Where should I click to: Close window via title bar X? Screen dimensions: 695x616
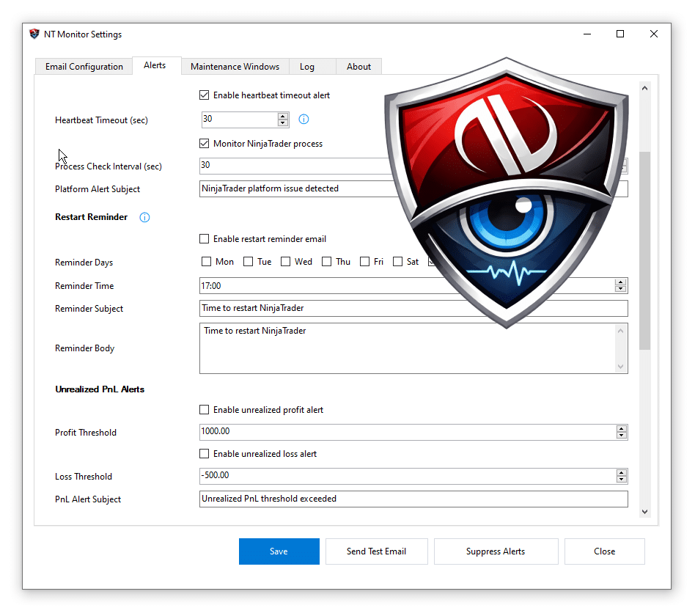pyautogui.click(x=654, y=34)
